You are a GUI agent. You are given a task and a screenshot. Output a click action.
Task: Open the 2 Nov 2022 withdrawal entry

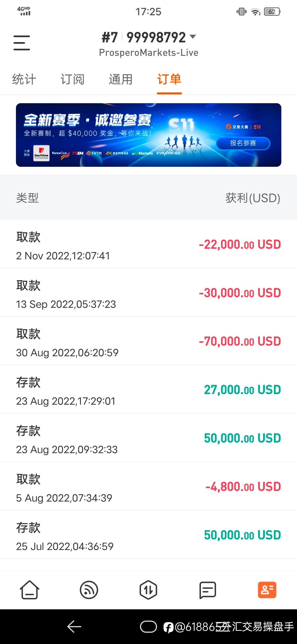click(148, 244)
